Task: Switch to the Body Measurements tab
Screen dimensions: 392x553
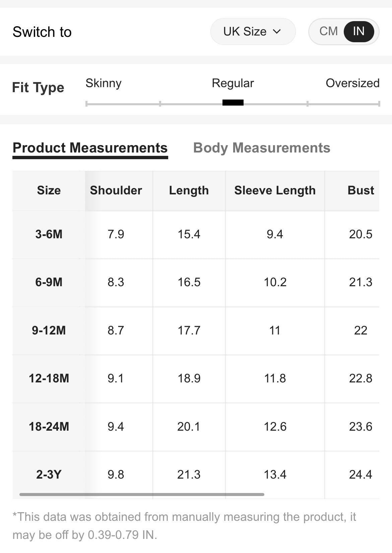Action: tap(262, 148)
